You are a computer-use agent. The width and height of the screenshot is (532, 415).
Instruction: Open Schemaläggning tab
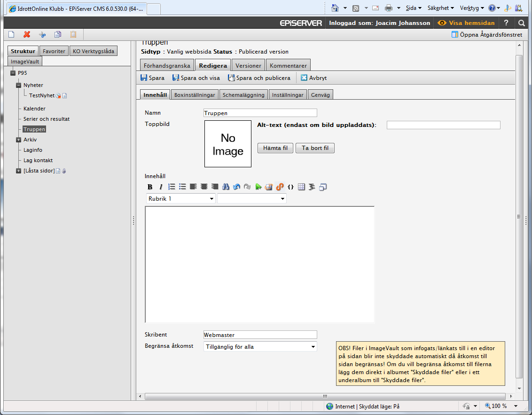(243, 94)
